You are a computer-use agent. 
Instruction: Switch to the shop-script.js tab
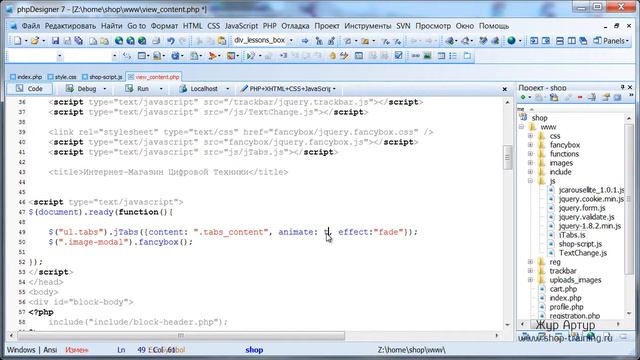click(x=102, y=77)
